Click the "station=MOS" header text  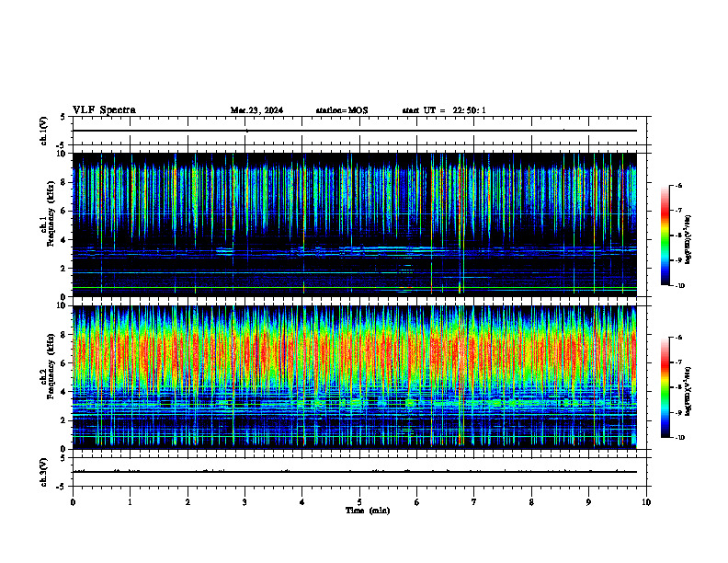342,110
